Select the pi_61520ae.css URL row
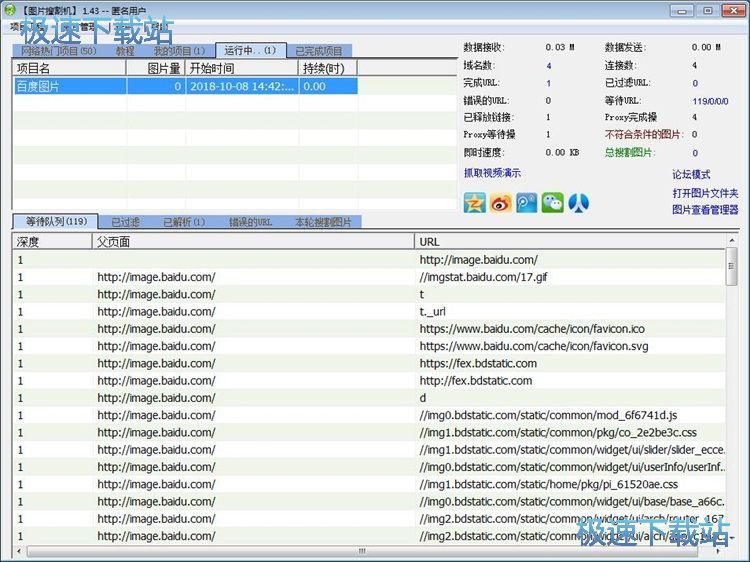 coord(369,484)
